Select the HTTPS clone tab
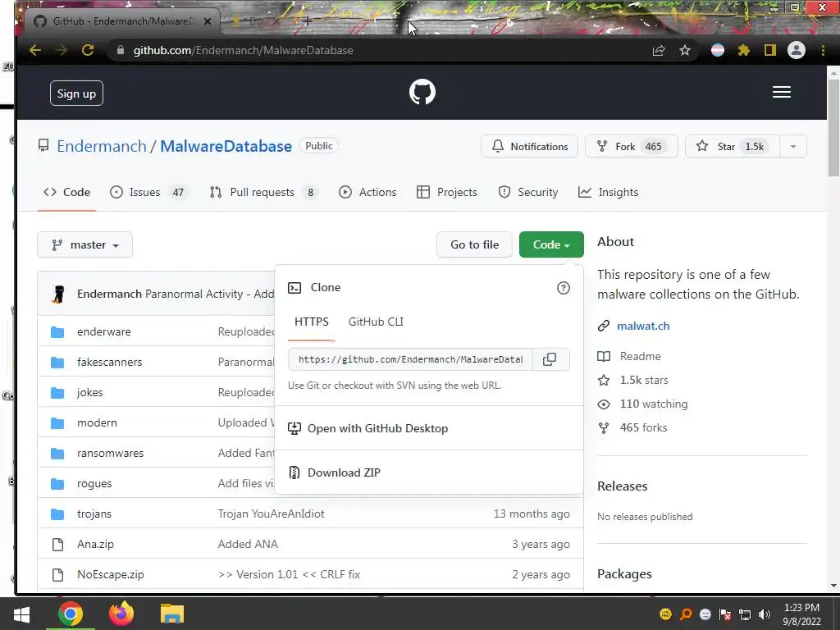The width and height of the screenshot is (840, 630). tap(311, 322)
